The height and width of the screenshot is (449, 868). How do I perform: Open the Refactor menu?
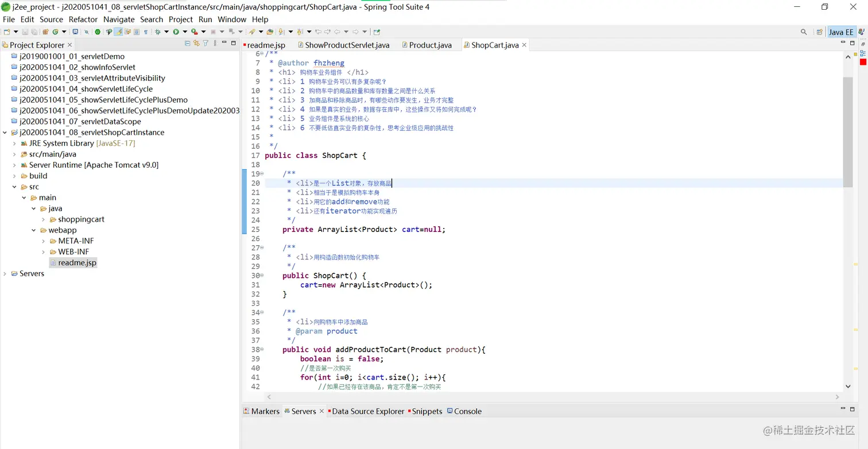83,19
